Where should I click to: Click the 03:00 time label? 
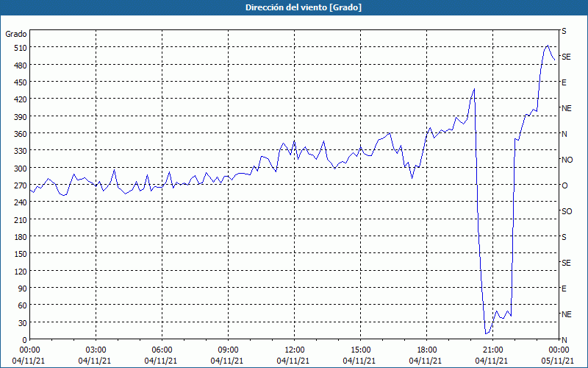pos(96,350)
